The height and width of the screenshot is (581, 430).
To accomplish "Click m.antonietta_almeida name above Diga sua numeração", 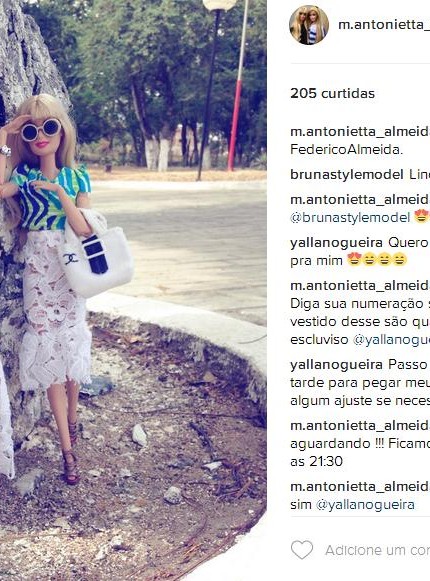I will tap(360, 286).
